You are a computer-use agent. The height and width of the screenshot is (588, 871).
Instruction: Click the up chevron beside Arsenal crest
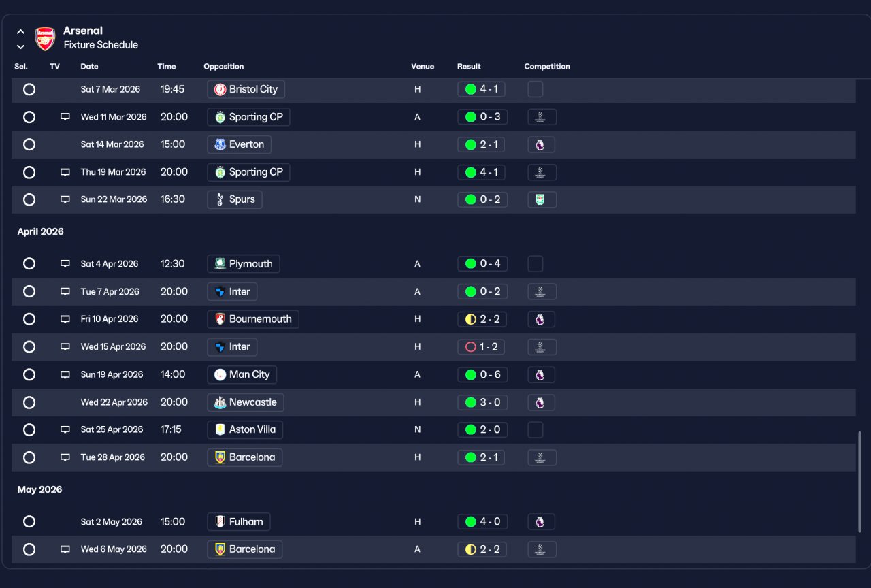point(21,31)
